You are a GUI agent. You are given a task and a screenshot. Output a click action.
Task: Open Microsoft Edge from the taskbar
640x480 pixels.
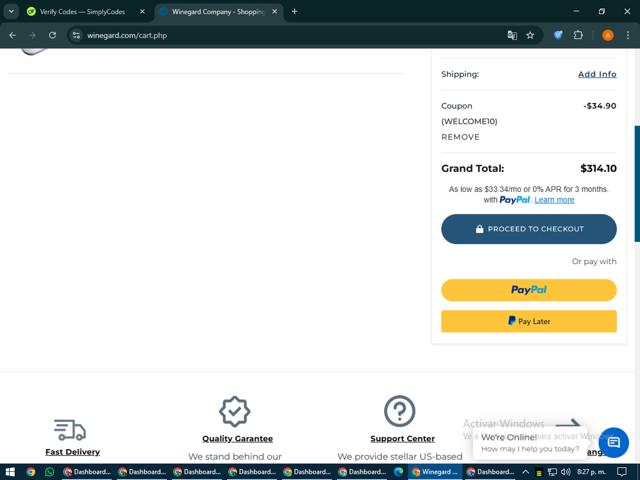(x=398, y=472)
